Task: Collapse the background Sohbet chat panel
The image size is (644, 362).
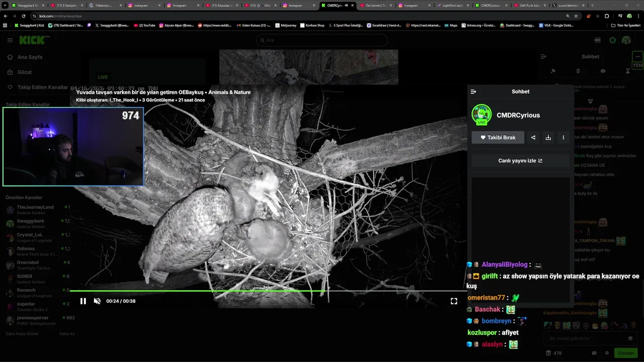Action: coord(543,57)
